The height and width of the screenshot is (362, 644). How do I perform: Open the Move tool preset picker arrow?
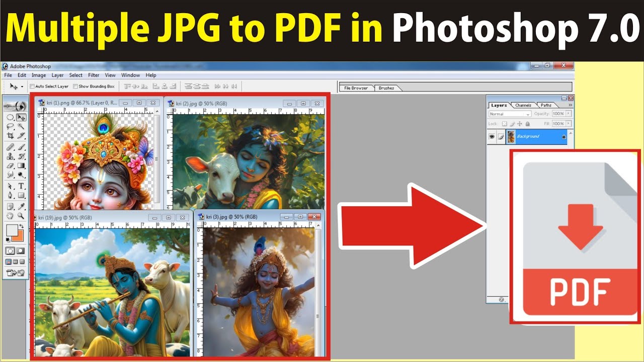point(22,86)
